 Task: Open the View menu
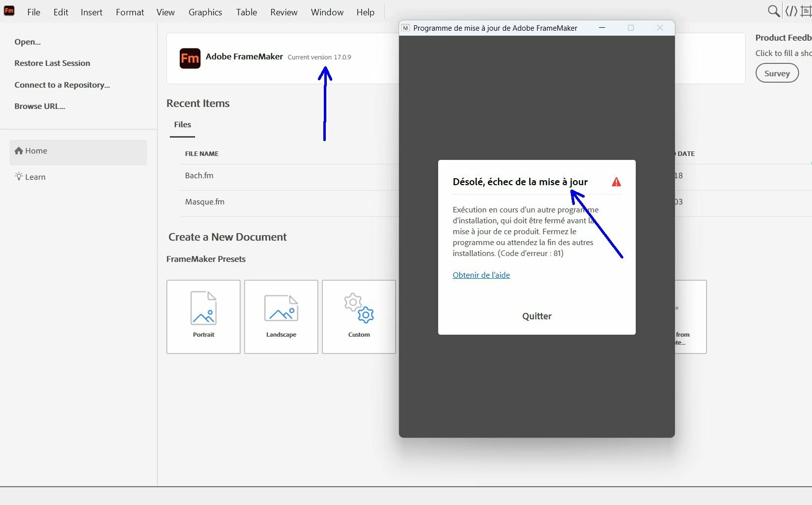[x=165, y=12]
